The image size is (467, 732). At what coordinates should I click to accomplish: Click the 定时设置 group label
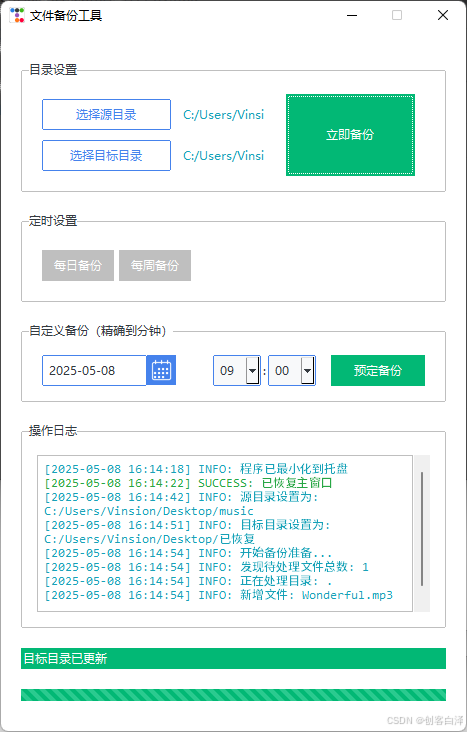click(x=53, y=221)
